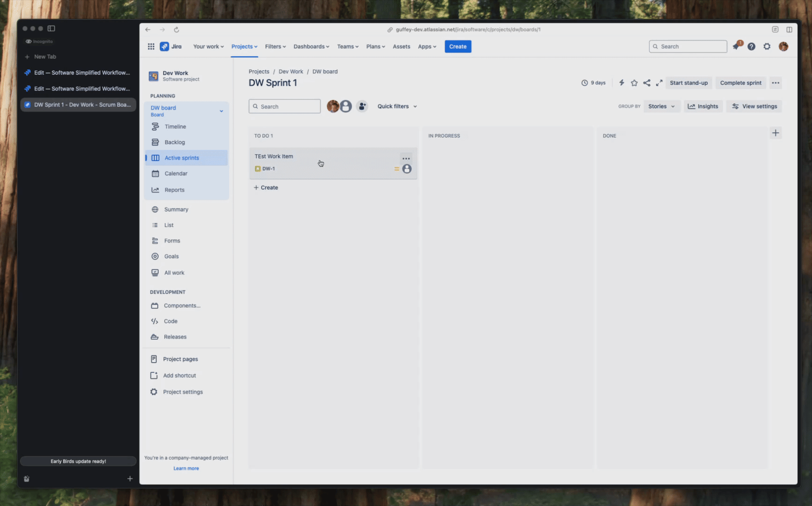Open the three-dot menu on the DW-1 card
This screenshot has width=812, height=506.
click(406, 158)
